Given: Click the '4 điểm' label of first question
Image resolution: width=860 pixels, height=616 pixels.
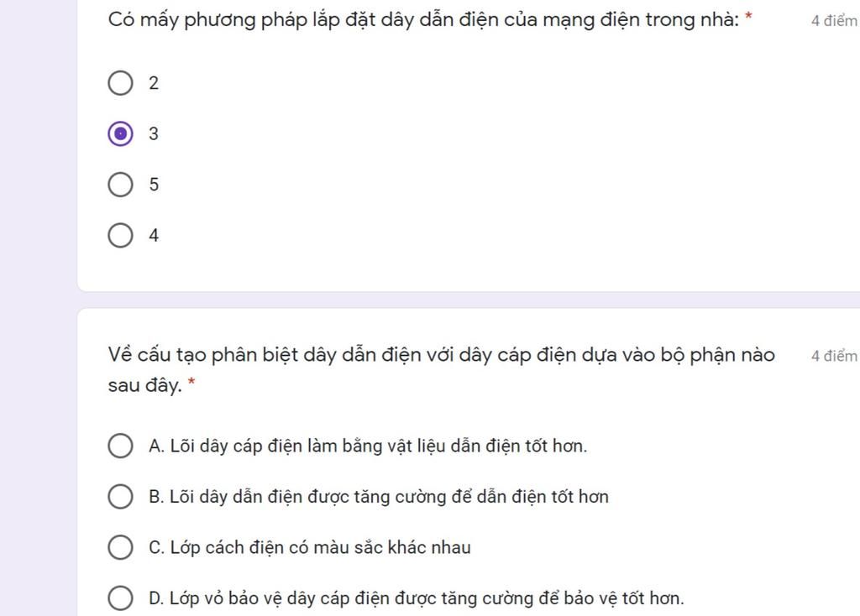Looking at the screenshot, I should [834, 21].
